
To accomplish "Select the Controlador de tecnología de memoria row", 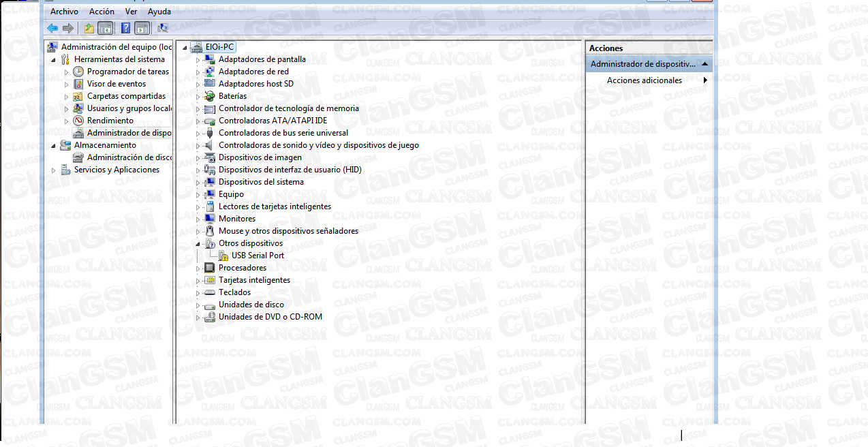I will pos(289,108).
